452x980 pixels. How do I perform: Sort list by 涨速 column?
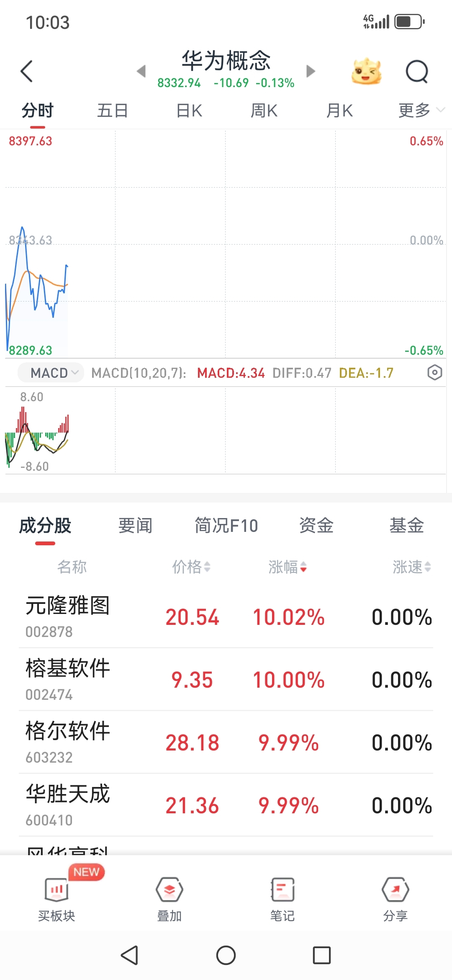(x=412, y=567)
